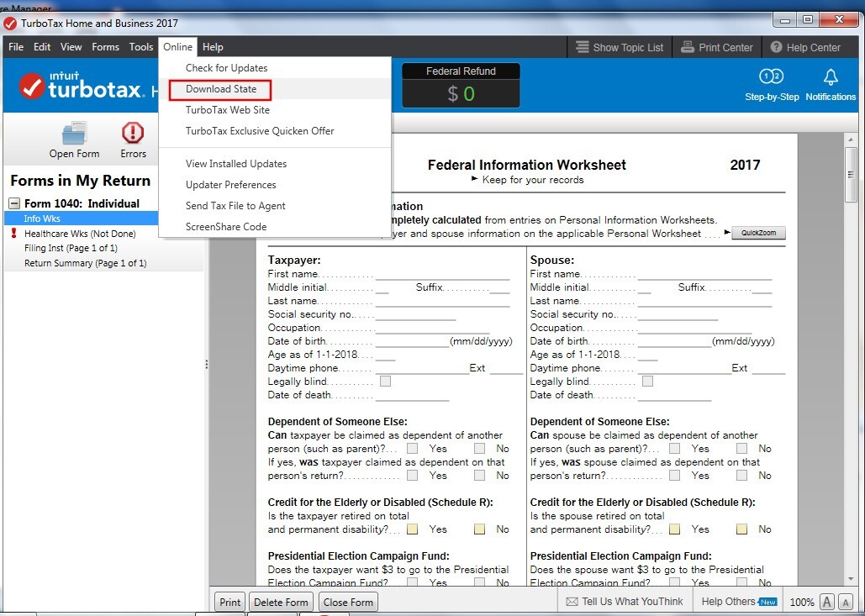Choose Download State from Online menu
The width and height of the screenshot is (865, 616).
coord(275,89)
